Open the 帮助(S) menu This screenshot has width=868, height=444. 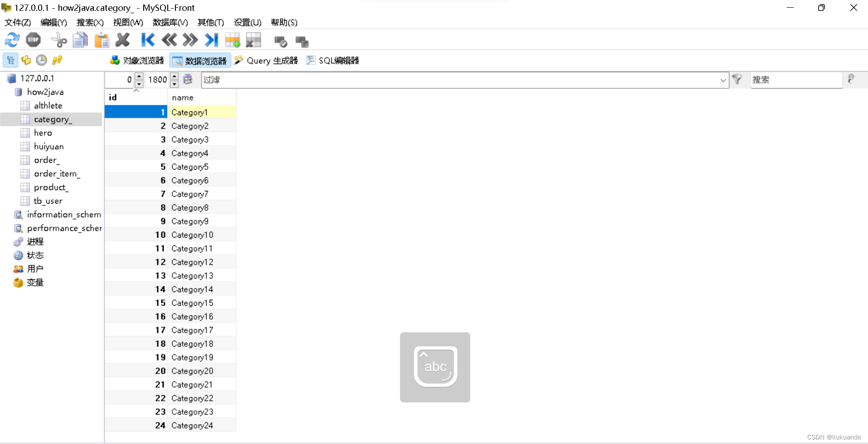pyautogui.click(x=284, y=22)
